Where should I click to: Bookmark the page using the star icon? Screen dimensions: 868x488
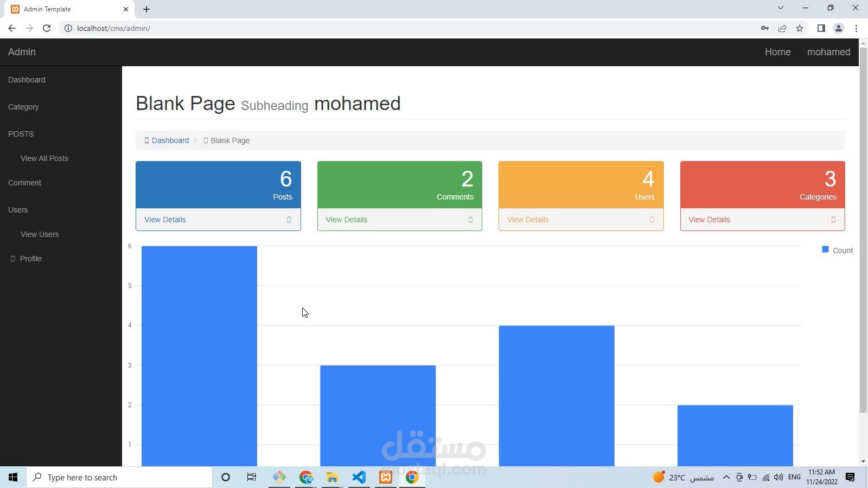pos(800,28)
